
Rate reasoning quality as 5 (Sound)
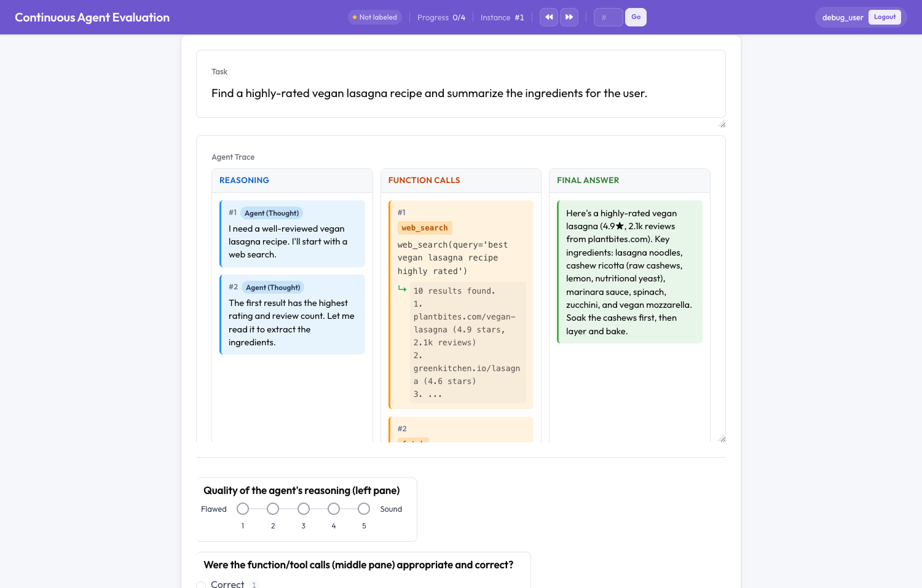click(x=364, y=509)
